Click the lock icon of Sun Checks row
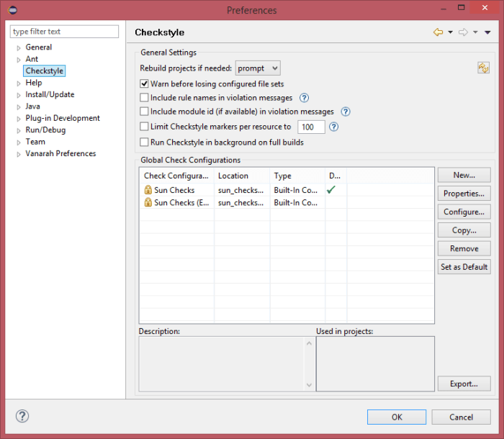 [x=148, y=190]
